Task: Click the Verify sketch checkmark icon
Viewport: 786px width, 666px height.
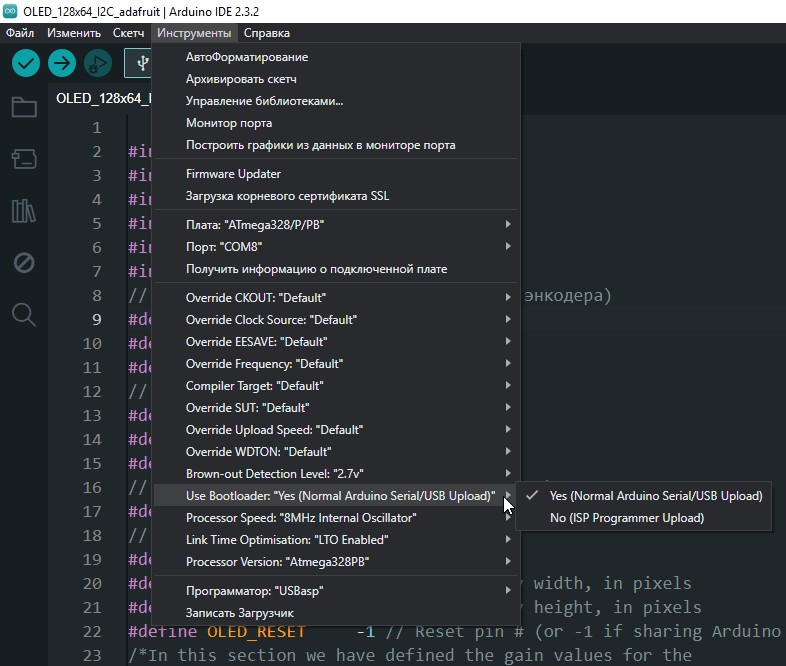Action: [26, 63]
